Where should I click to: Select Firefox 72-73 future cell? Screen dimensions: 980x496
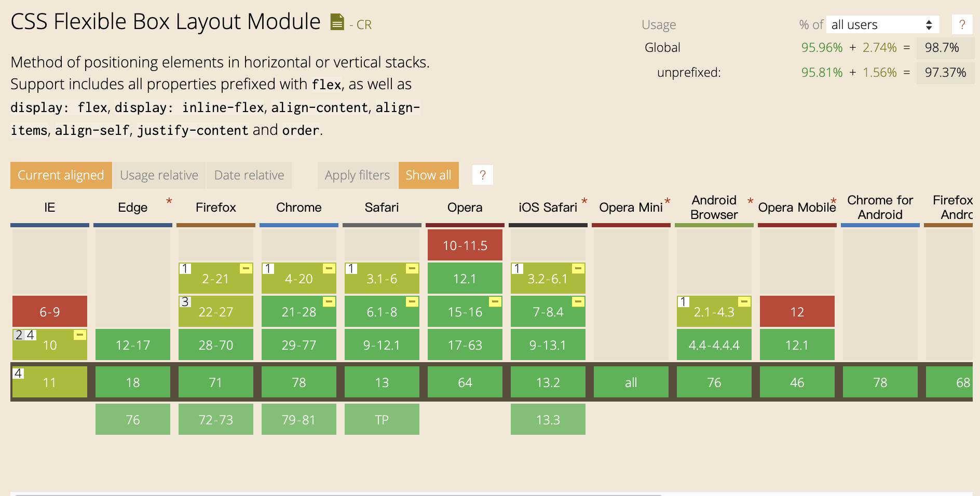[x=216, y=419]
